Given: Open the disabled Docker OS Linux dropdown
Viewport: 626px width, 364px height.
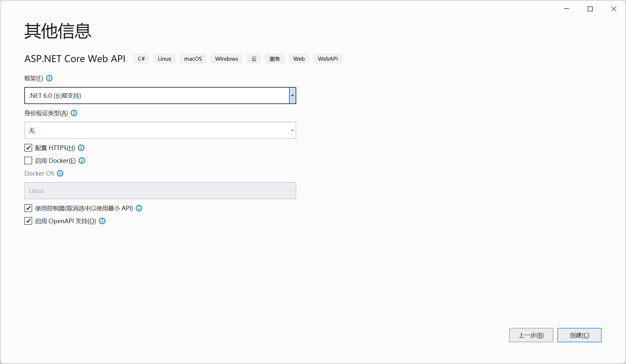Looking at the screenshot, I should (160, 191).
